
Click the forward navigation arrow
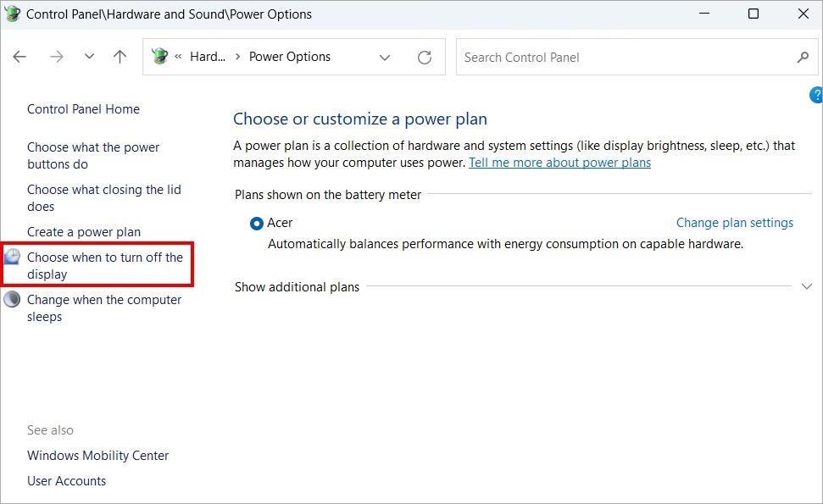point(56,57)
